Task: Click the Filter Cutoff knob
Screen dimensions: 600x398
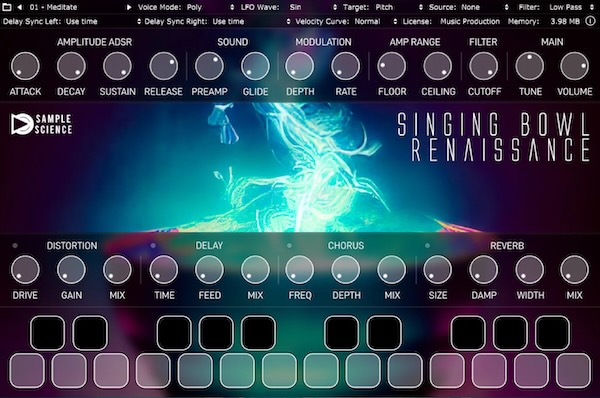Action: [x=484, y=66]
